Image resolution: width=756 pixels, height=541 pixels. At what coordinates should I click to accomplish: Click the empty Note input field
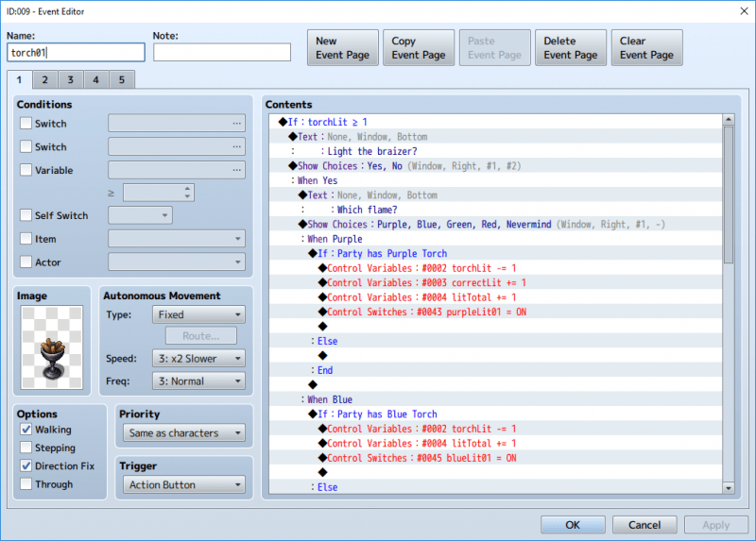pyautogui.click(x=222, y=53)
